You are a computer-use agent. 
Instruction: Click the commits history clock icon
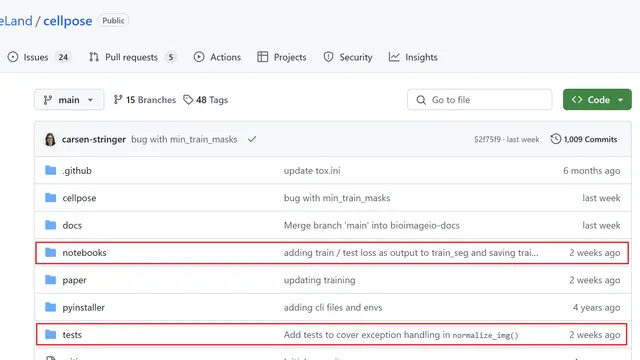click(x=556, y=139)
